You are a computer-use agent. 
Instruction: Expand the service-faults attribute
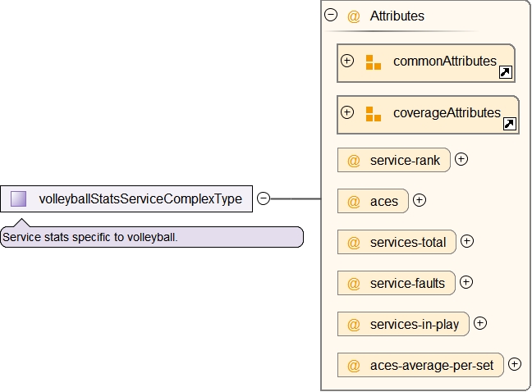[x=465, y=282]
